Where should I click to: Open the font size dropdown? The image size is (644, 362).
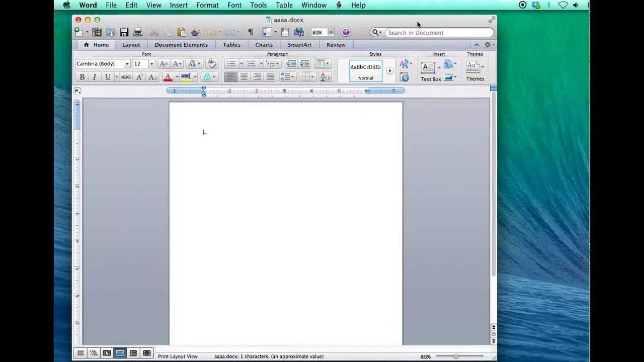151,64
